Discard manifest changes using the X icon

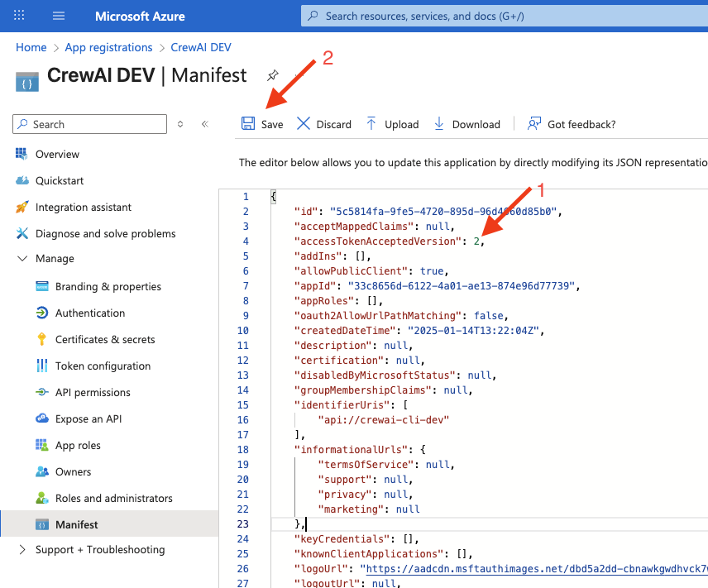[304, 124]
